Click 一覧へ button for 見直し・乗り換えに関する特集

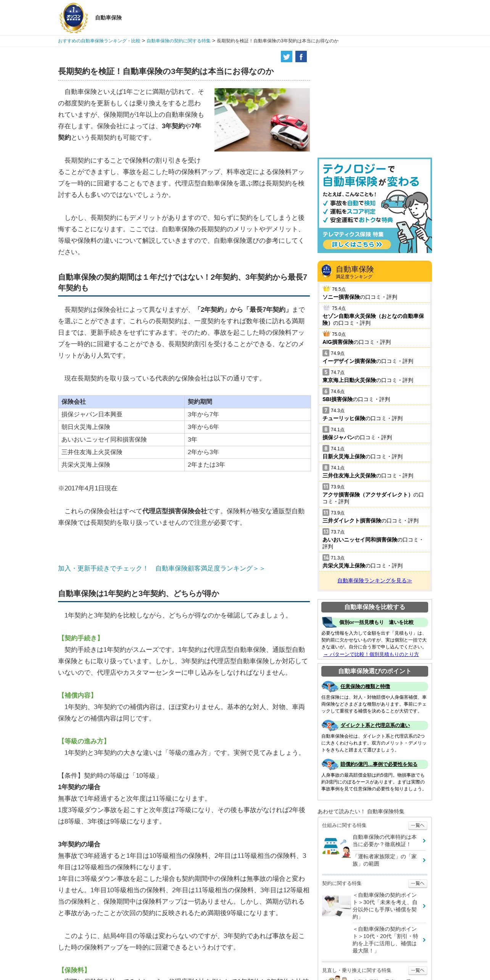(x=418, y=970)
